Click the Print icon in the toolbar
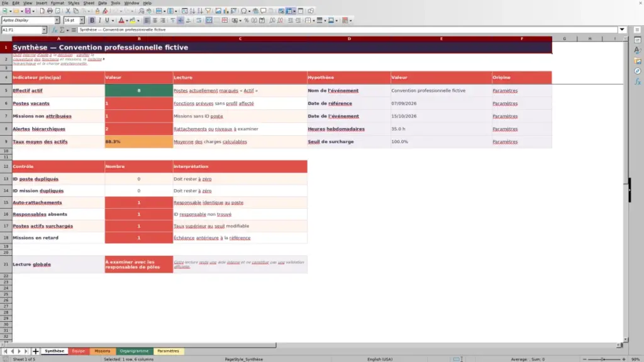The width and height of the screenshot is (644, 362). (50, 11)
